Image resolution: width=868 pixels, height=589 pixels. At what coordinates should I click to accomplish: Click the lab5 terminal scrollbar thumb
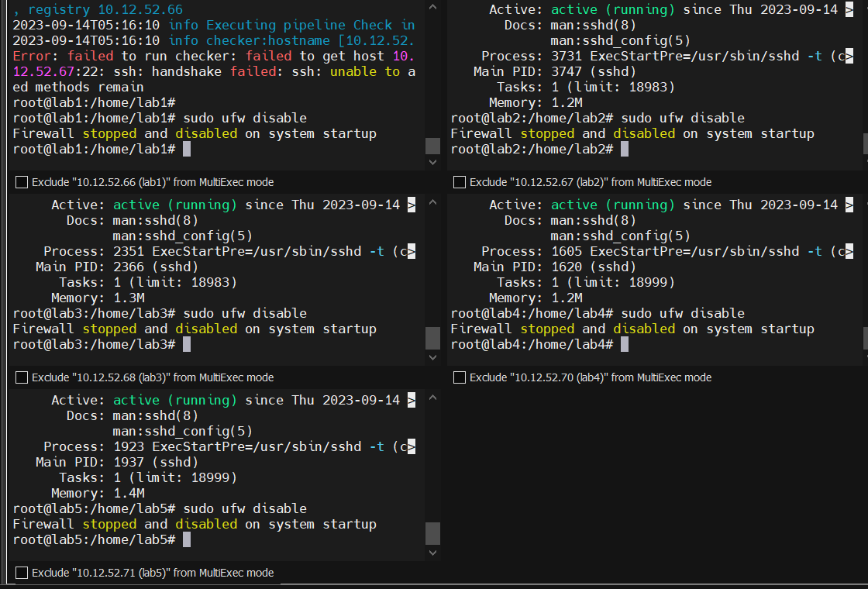[x=432, y=533]
